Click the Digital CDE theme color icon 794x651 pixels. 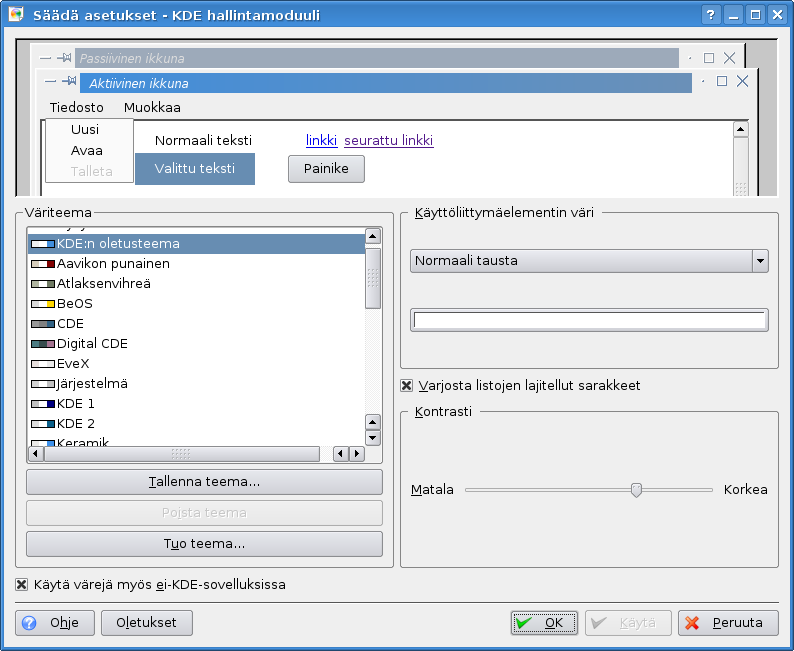(x=42, y=344)
